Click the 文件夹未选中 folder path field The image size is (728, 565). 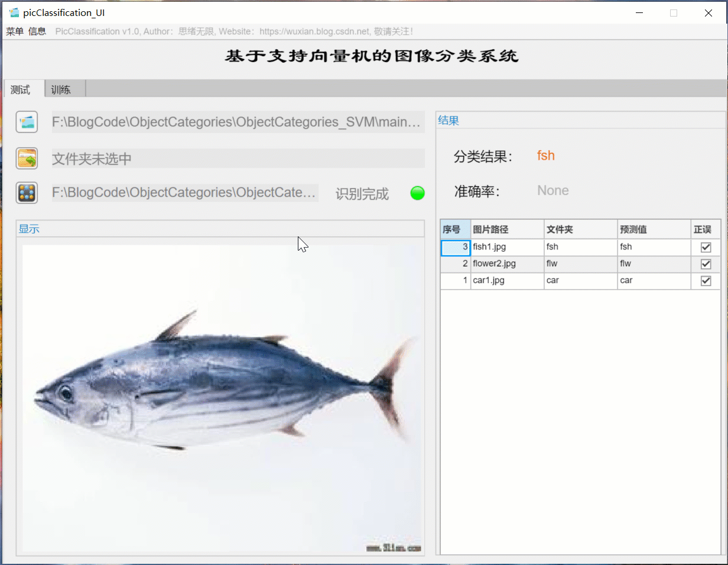(x=238, y=158)
